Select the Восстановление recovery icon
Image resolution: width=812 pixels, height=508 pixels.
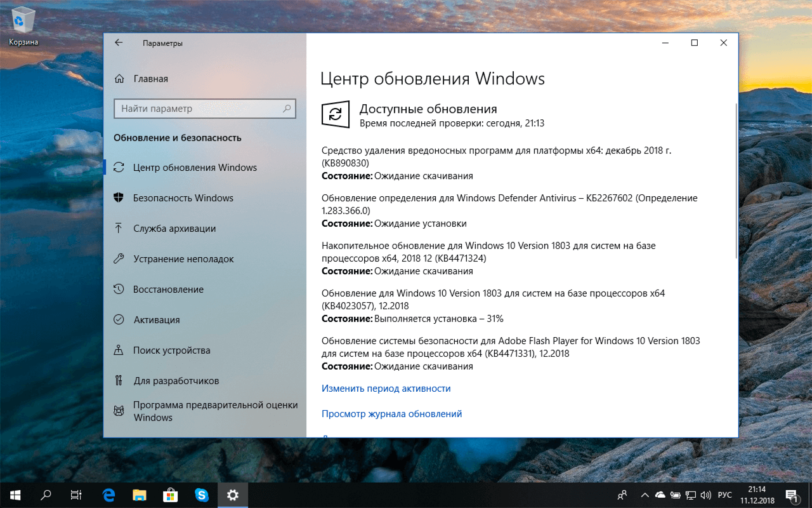pyautogui.click(x=121, y=289)
